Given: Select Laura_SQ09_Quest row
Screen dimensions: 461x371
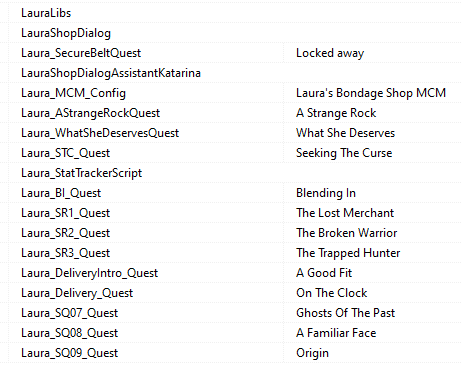Looking at the screenshot, I should coord(69,353).
